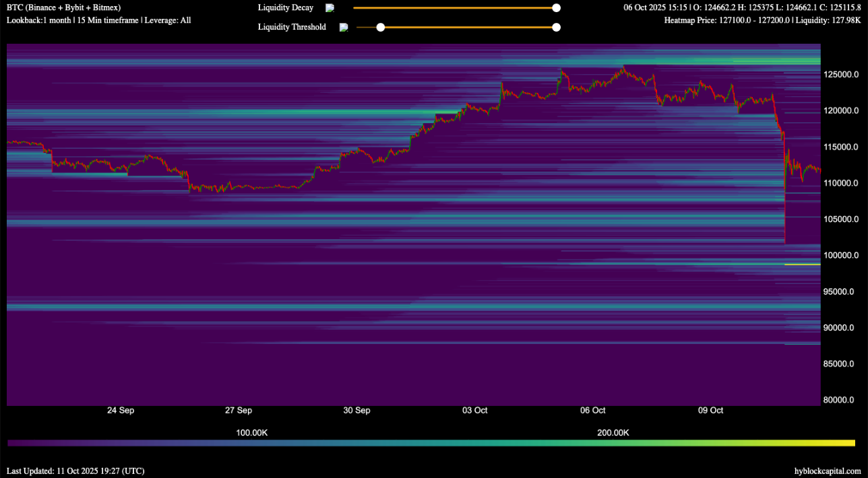Click the 100.00K mark on the color scale
This screenshot has width=868, height=478.
tap(251, 432)
